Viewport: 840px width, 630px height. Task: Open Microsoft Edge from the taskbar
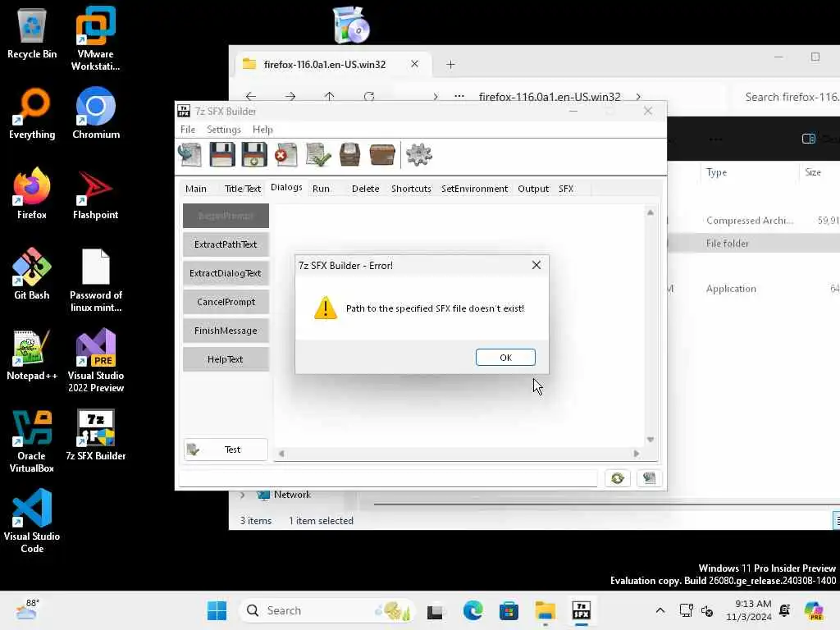click(x=473, y=610)
